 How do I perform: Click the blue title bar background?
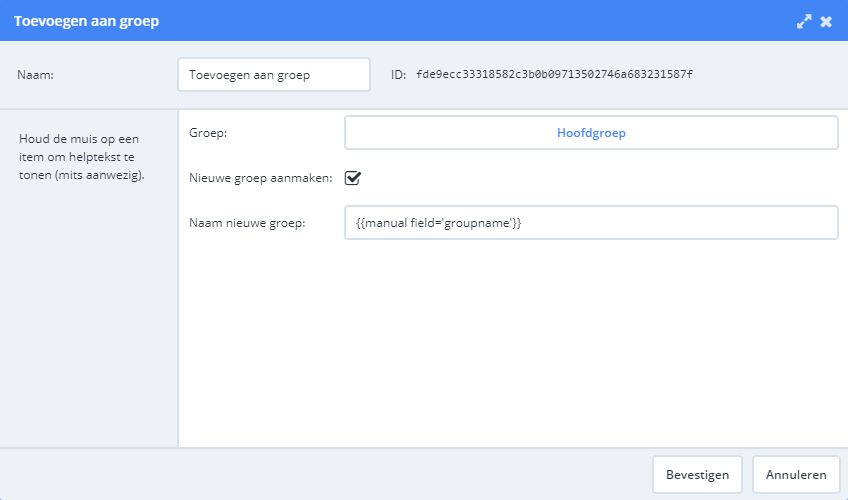coord(476,21)
